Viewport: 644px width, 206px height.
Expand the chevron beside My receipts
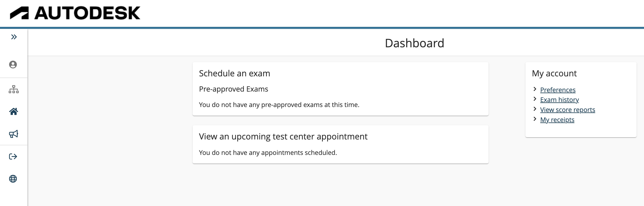(535, 119)
